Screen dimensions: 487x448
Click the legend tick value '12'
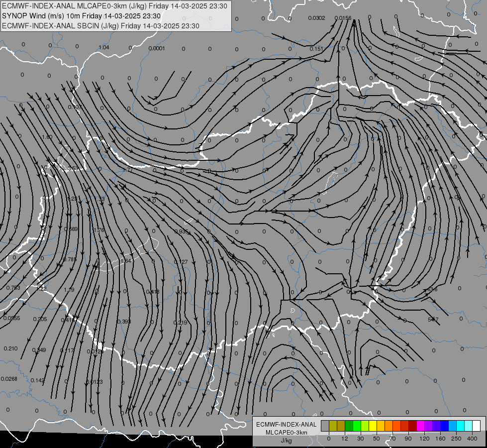click(x=345, y=439)
